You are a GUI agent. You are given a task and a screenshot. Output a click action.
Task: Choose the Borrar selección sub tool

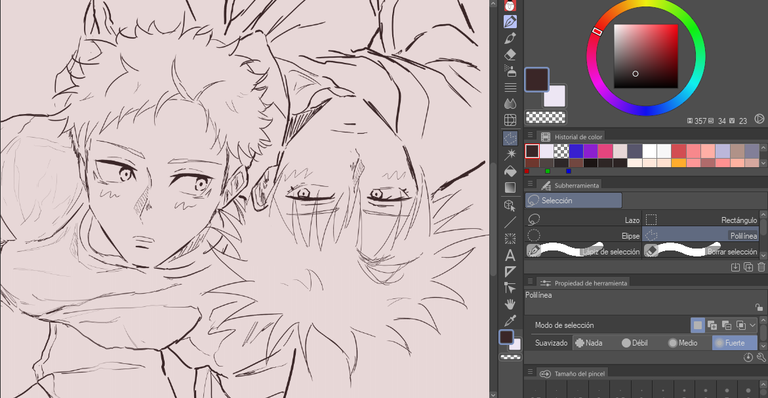coord(701,251)
